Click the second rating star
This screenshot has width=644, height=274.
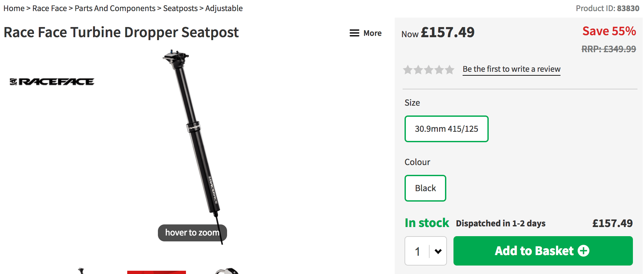(418, 69)
